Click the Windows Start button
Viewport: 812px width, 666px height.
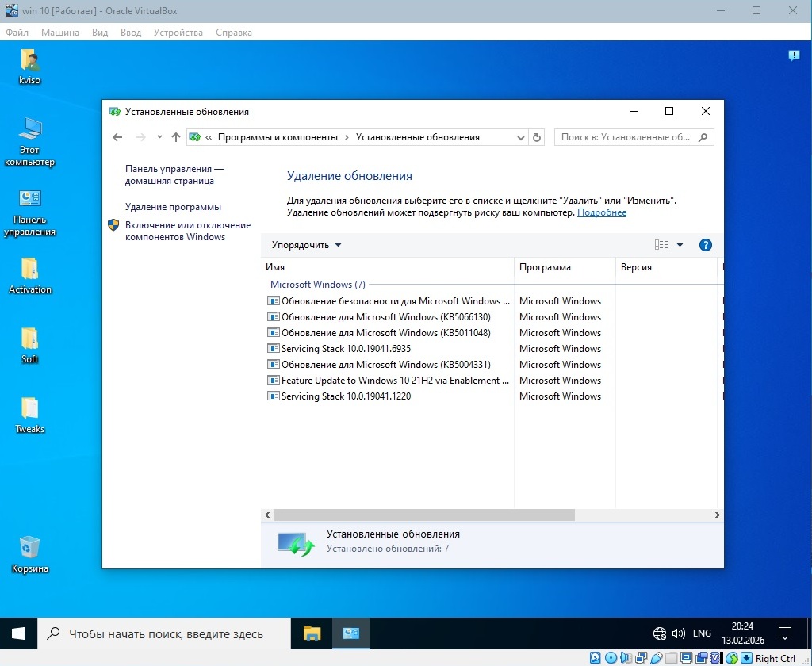18,633
